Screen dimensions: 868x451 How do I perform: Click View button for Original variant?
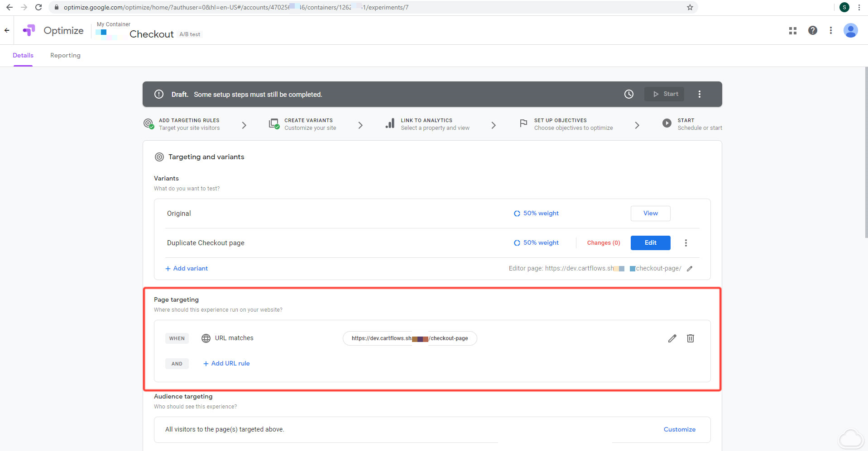pos(650,214)
